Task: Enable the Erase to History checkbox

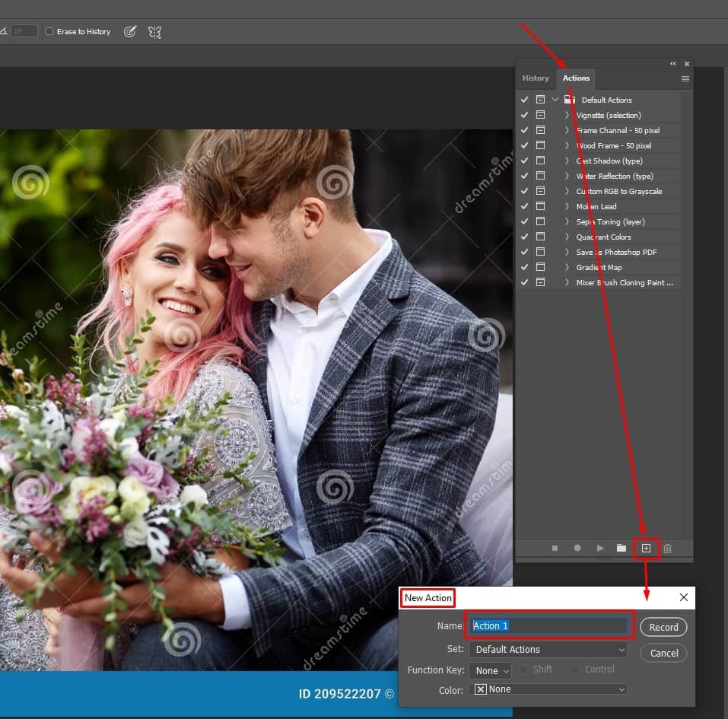Action: click(x=49, y=31)
